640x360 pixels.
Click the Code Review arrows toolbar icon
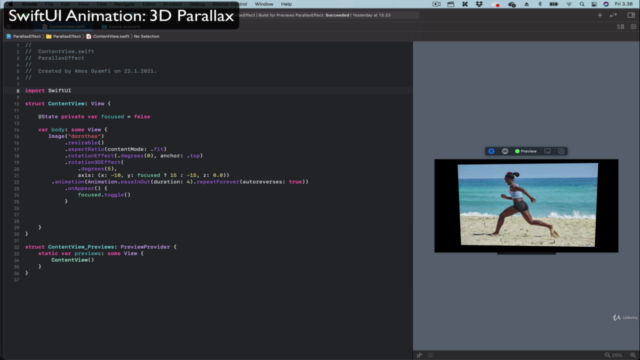click(x=613, y=15)
